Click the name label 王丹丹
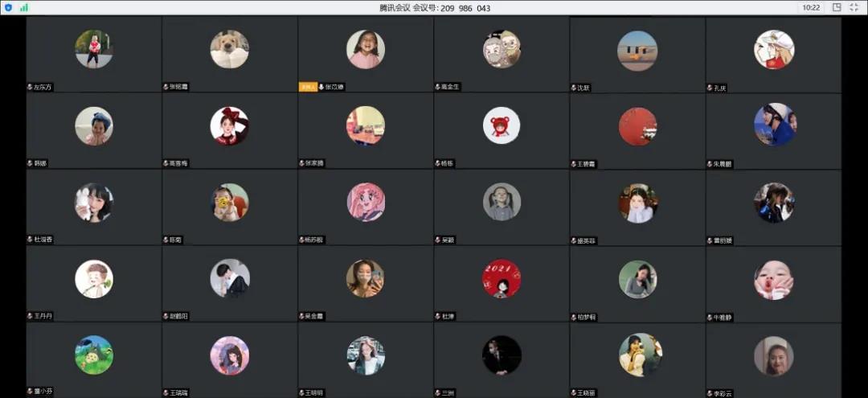 pos(43,316)
